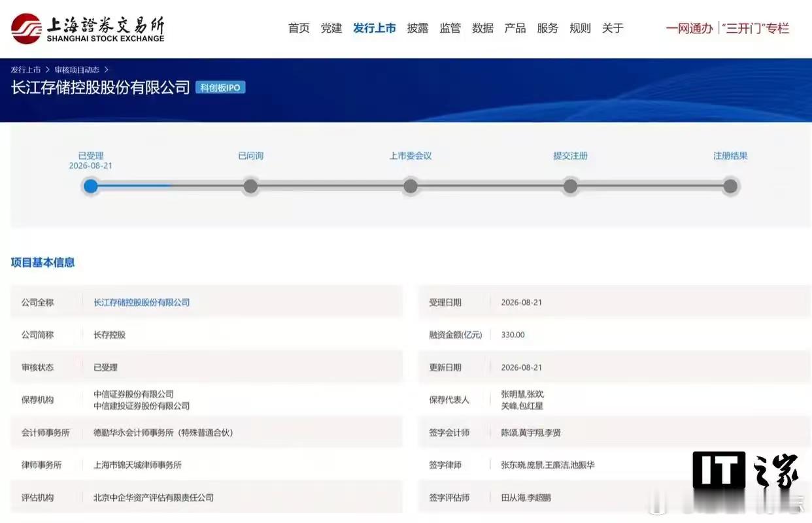Click the 公司全称 field label
Screen dimensions: 812x523
coord(38,302)
